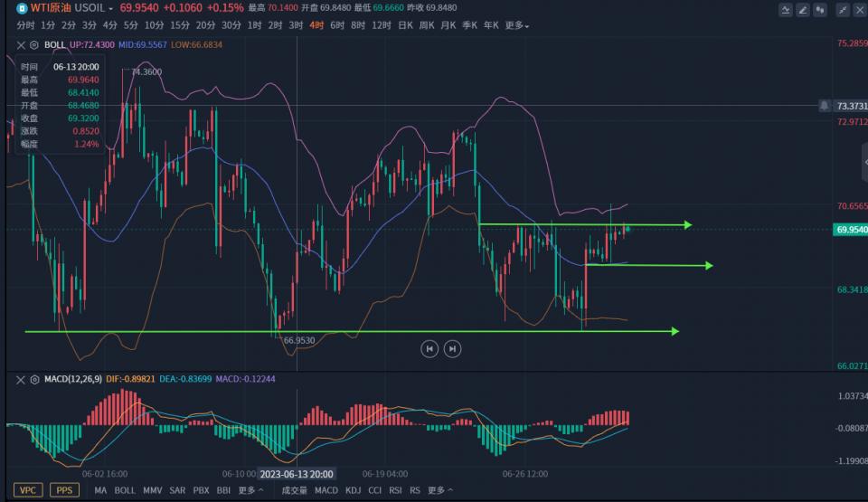
Task: Switch sub-chart to MACD in bottom bar
Action: click(326, 490)
